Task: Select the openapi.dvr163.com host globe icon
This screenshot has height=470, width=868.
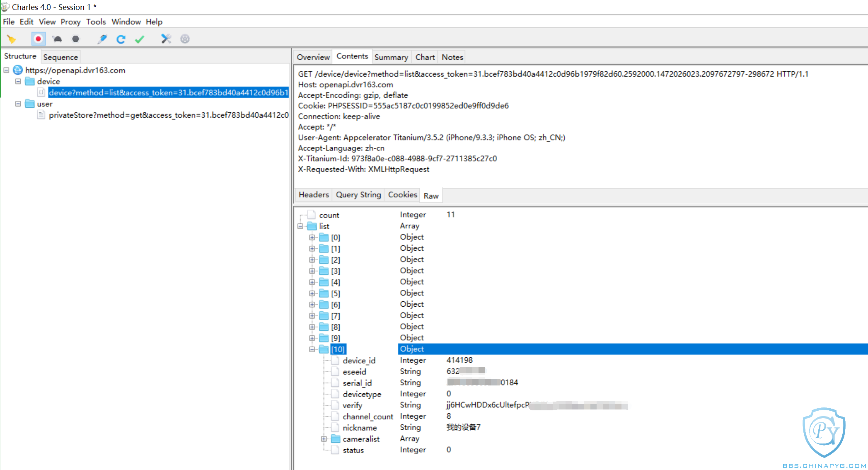Action: coord(18,70)
